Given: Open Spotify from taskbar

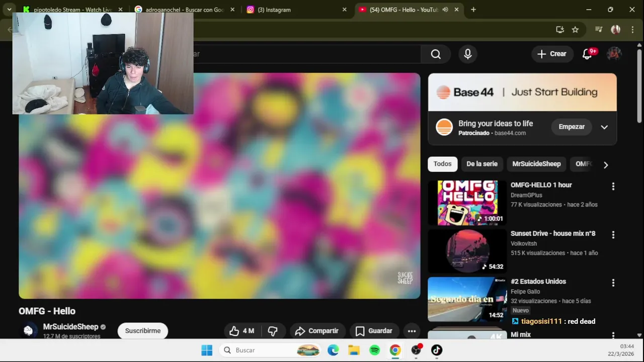Looking at the screenshot, I should point(375,350).
